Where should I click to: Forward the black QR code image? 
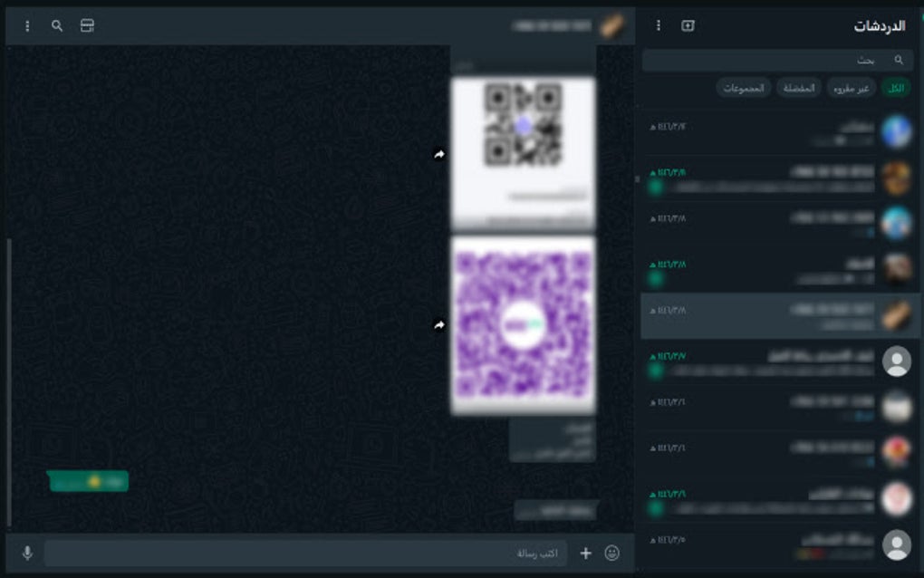439,154
